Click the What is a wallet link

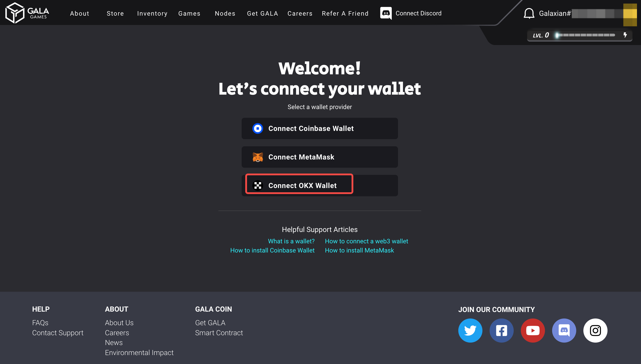pos(291,241)
